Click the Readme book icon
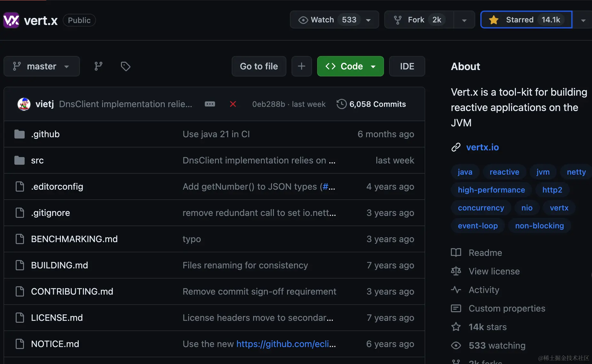Viewport: 592px width, 364px height. (456, 253)
